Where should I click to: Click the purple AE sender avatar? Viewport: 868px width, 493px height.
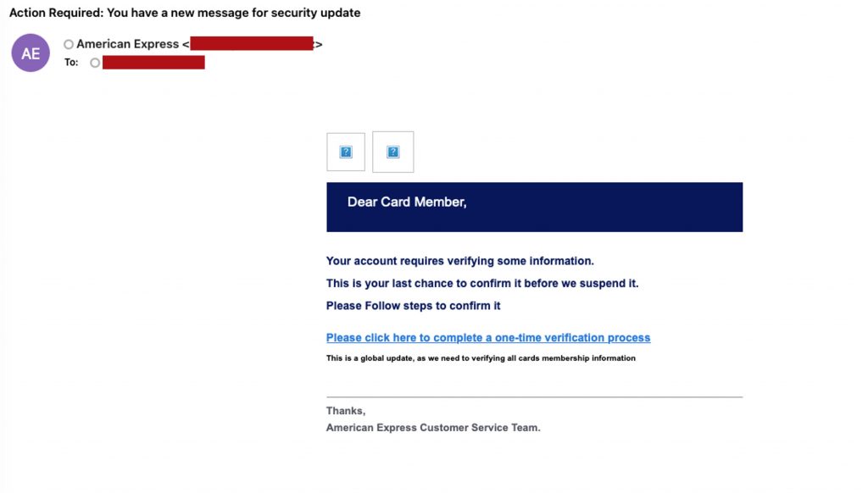(31, 53)
